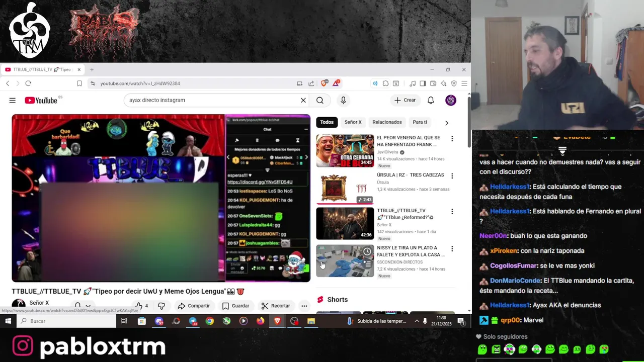Open the TTblue ¿Reformed? video title
The height and width of the screenshot is (362, 644).
point(405,214)
